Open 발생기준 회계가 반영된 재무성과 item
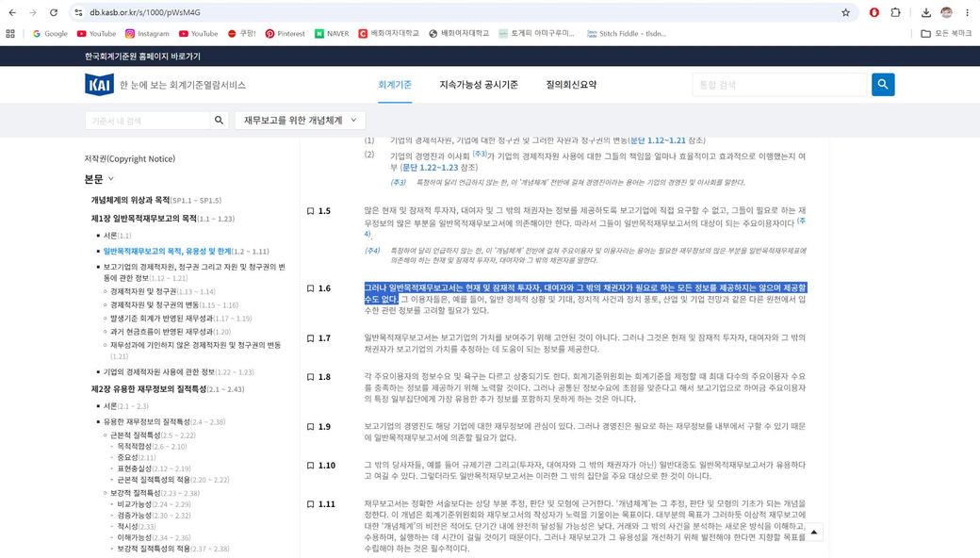 click(181, 319)
